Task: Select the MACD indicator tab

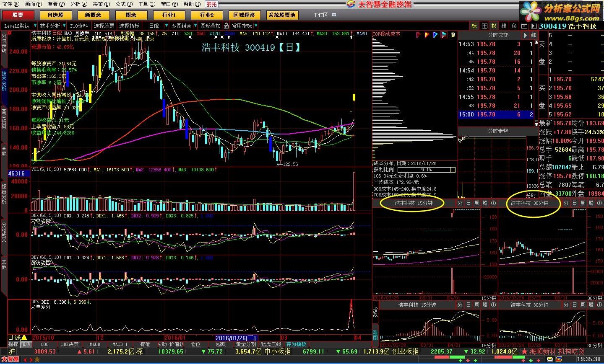Action: click(95, 344)
